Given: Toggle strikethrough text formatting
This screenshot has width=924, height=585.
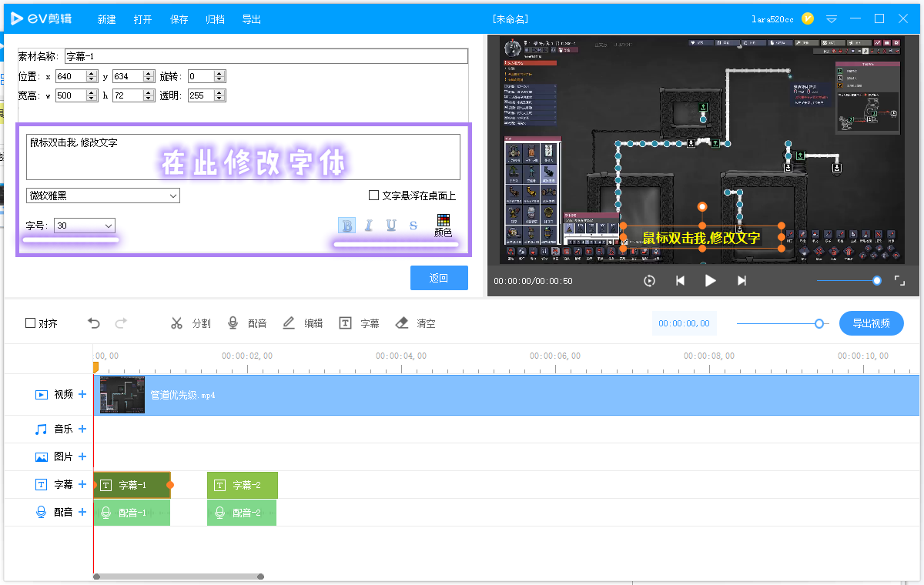Looking at the screenshot, I should pos(413,226).
